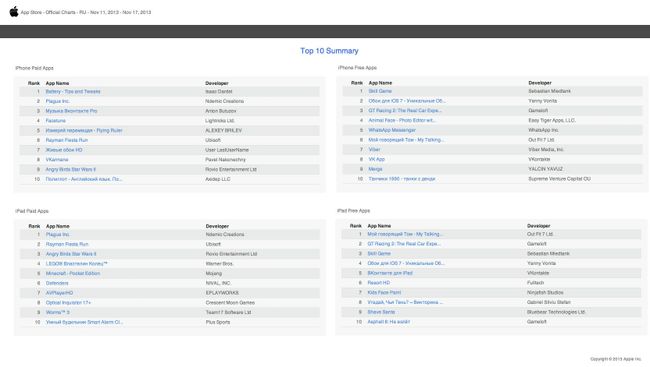The image size is (650, 367).
Task: Click developer Mojang
Action: point(214,274)
